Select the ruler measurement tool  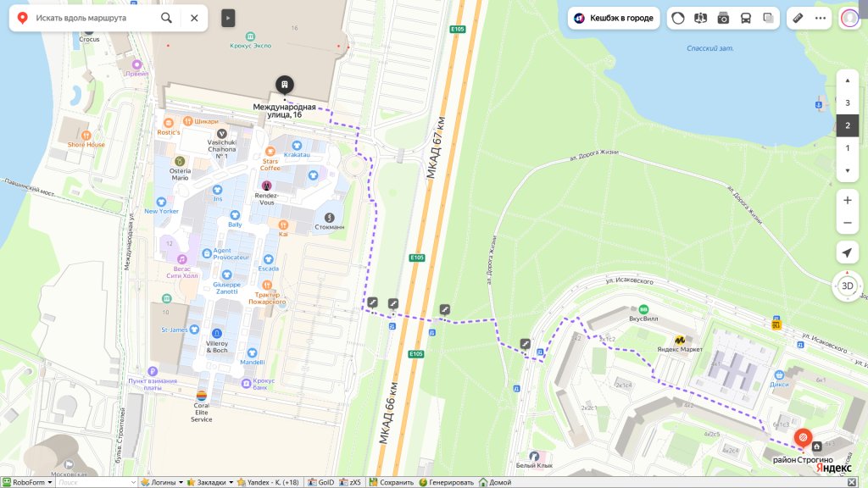point(798,18)
